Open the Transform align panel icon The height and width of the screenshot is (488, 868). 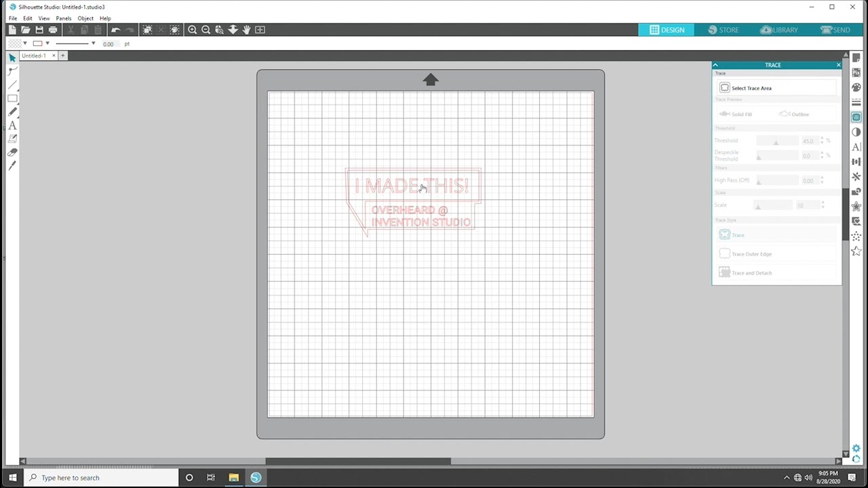[x=856, y=162]
